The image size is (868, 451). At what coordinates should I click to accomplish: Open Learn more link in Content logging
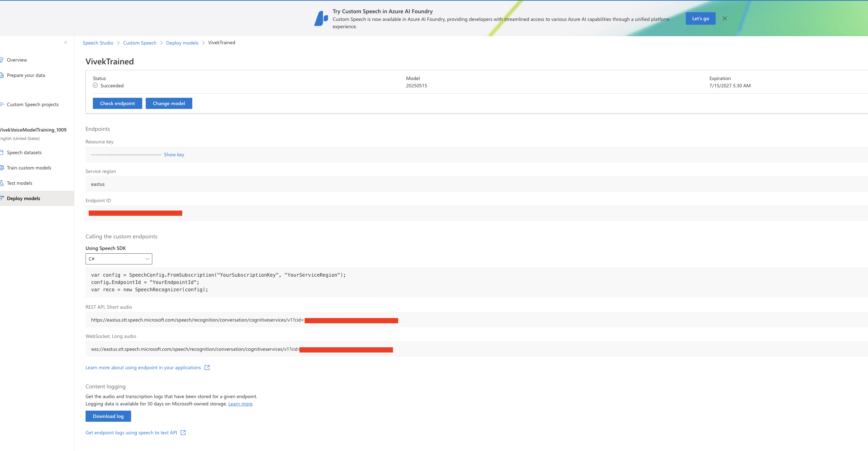click(x=240, y=404)
